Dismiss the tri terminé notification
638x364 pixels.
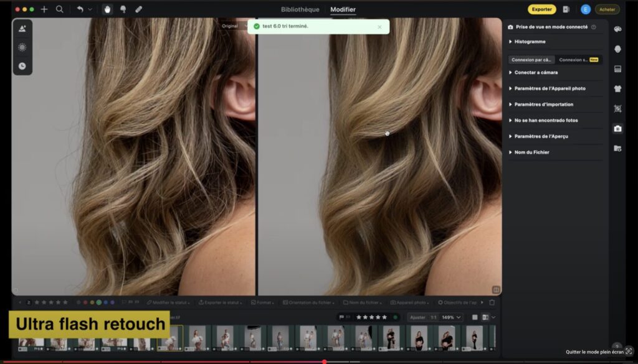[x=379, y=27]
